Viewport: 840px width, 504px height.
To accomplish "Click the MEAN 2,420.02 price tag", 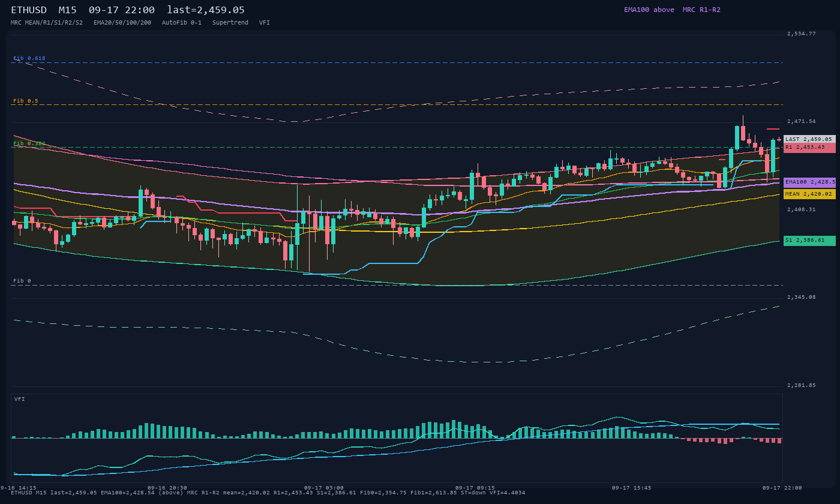I will coord(809,194).
